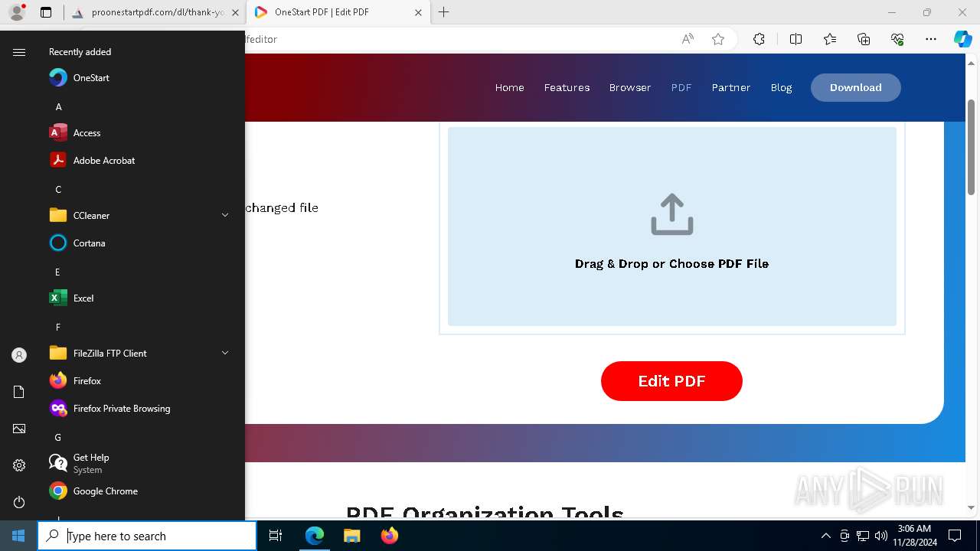This screenshot has height=551, width=980.
Task: Open Edge Read aloud icon
Action: click(x=688, y=39)
